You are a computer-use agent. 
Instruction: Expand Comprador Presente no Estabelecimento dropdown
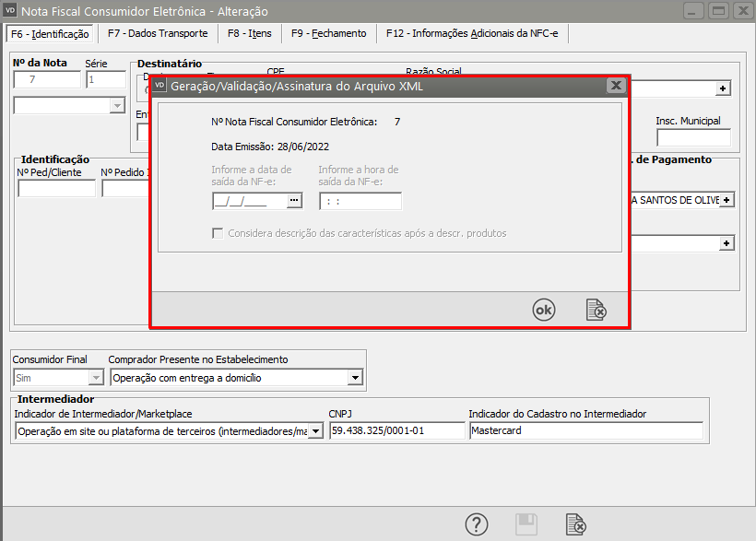coord(355,378)
